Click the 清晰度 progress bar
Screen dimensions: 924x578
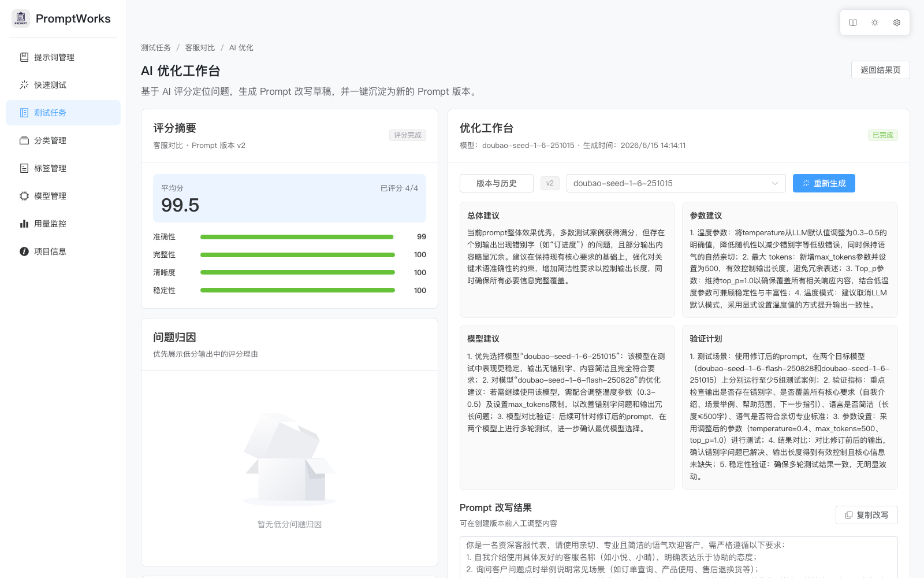[x=297, y=272]
